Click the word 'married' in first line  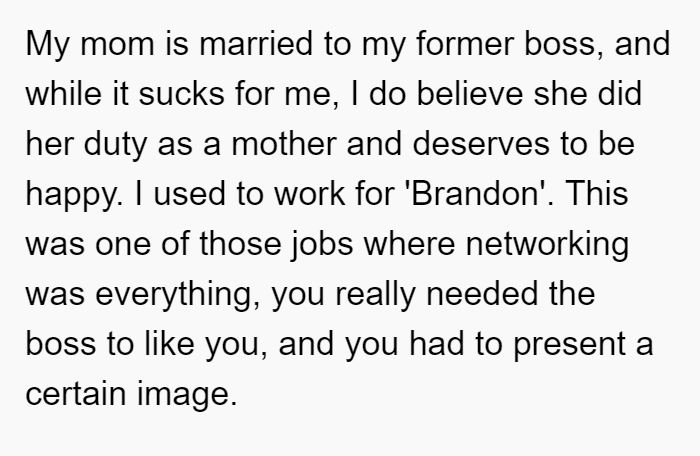pos(255,44)
